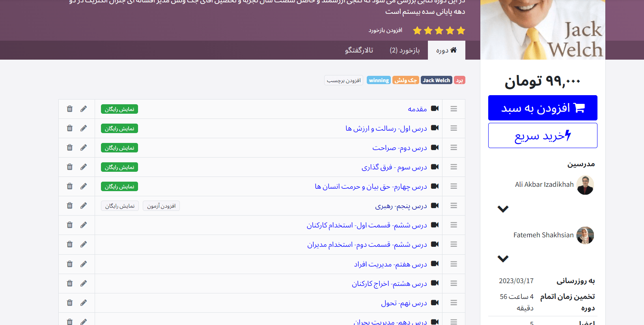Click the Jack Welch tag
Image resolution: width=644 pixels, height=325 pixels.
437,80
